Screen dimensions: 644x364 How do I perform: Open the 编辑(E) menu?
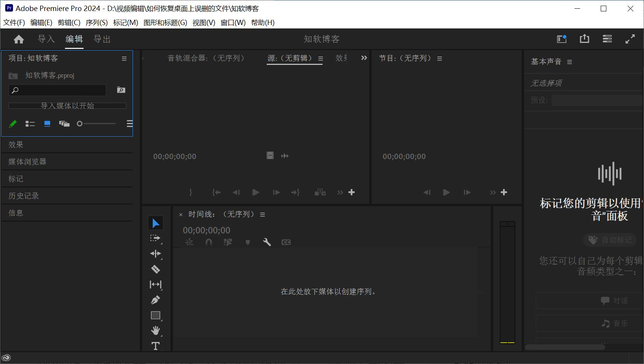click(41, 22)
